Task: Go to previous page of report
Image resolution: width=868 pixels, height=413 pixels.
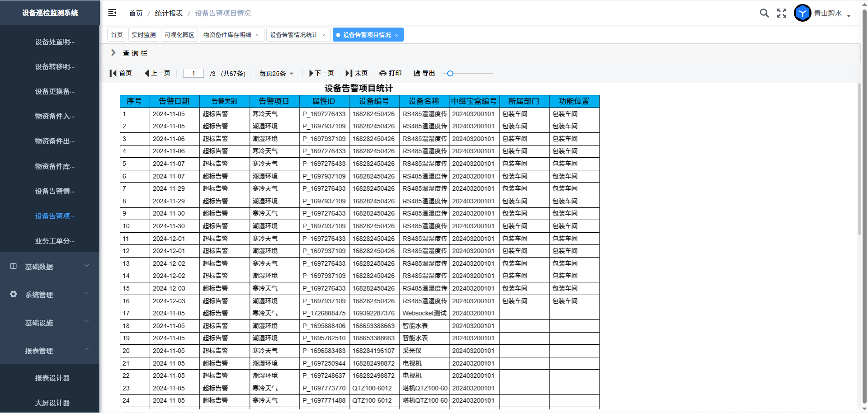Action: click(157, 73)
